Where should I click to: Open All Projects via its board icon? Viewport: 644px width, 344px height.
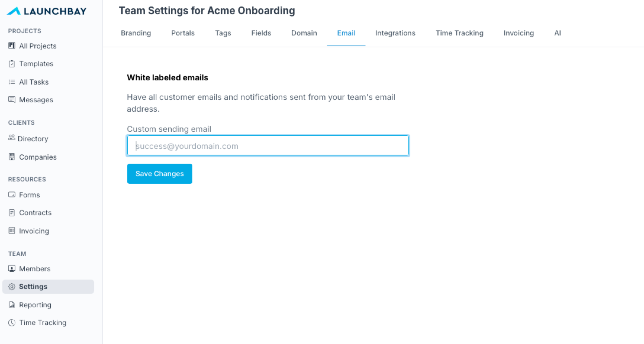(12, 46)
